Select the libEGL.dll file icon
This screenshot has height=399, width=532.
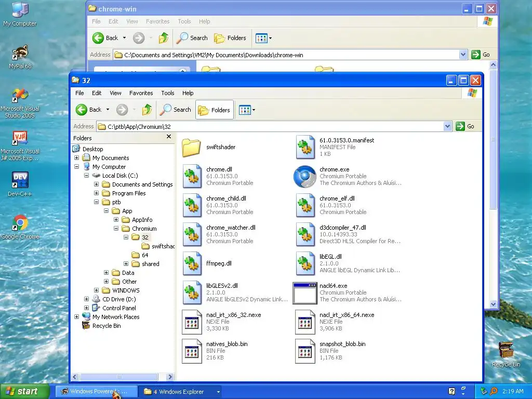click(x=305, y=263)
